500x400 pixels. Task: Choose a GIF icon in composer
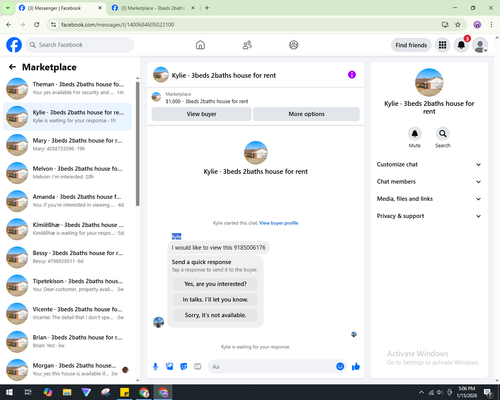[198, 367]
